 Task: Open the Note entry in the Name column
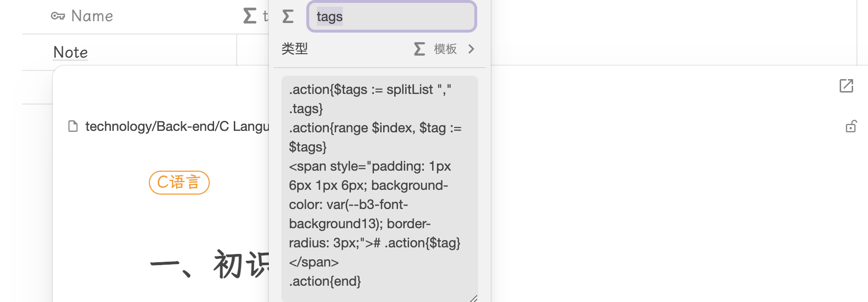point(71,52)
